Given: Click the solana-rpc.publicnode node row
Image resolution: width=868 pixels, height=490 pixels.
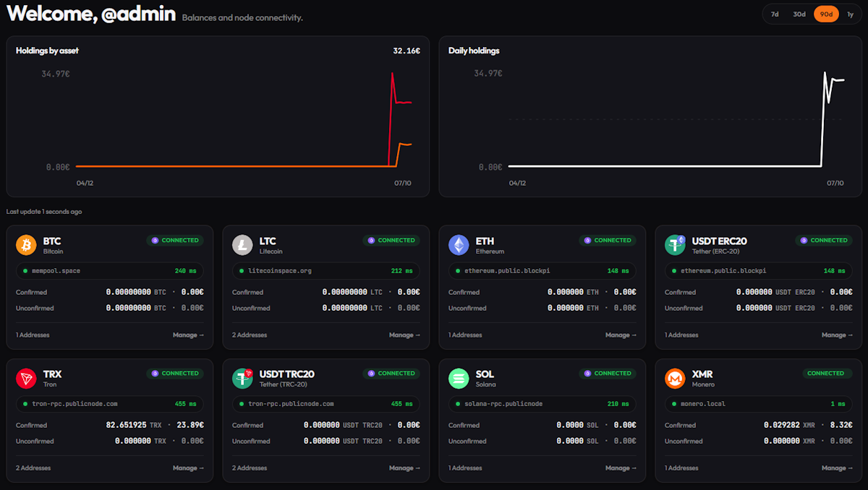Looking at the screenshot, I should coord(542,404).
